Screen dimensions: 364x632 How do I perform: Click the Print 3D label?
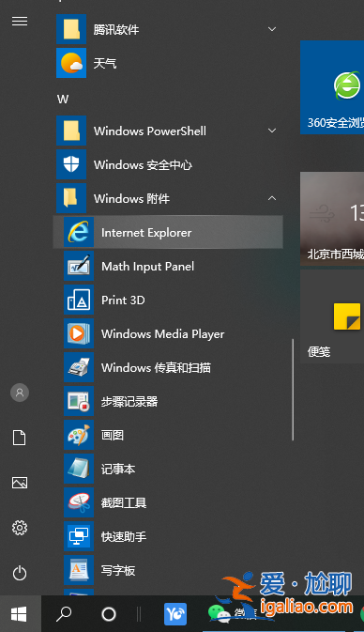coord(123,301)
